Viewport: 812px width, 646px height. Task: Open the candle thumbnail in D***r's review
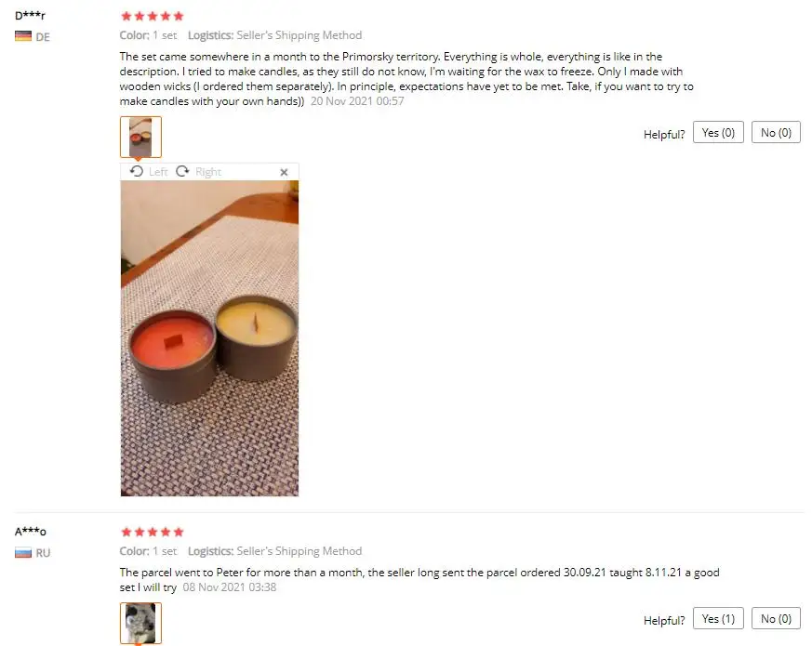140,137
